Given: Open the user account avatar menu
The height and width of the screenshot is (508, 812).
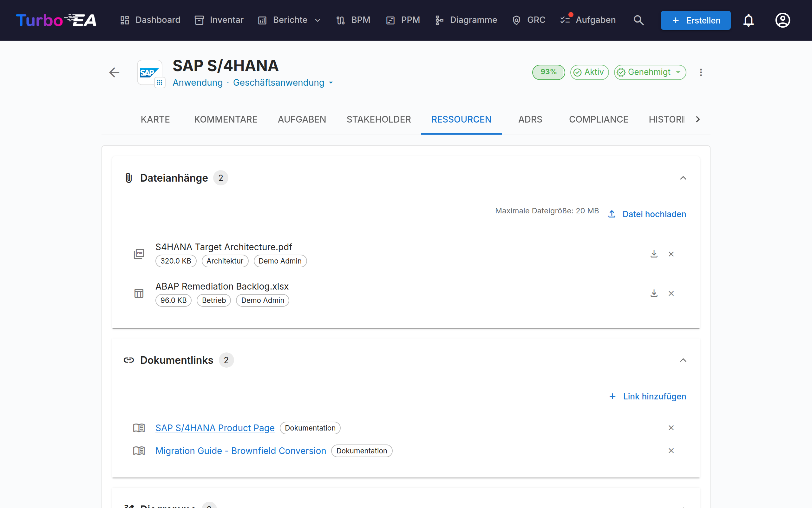Looking at the screenshot, I should pyautogui.click(x=783, y=20).
